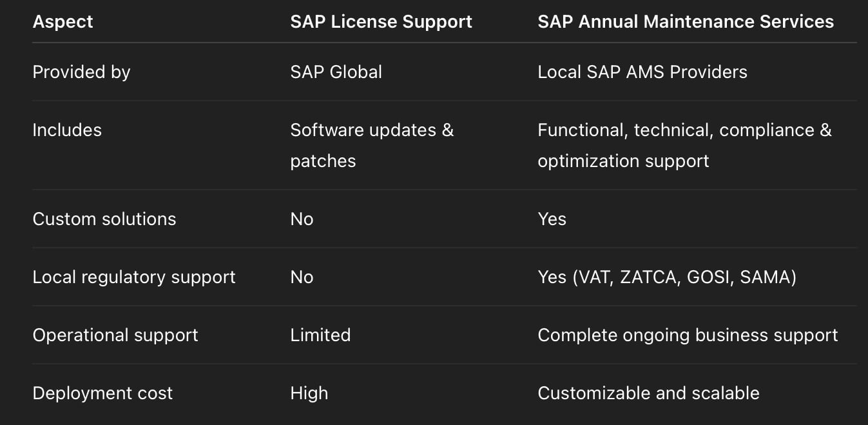Click the Operational support row label

click(x=115, y=335)
